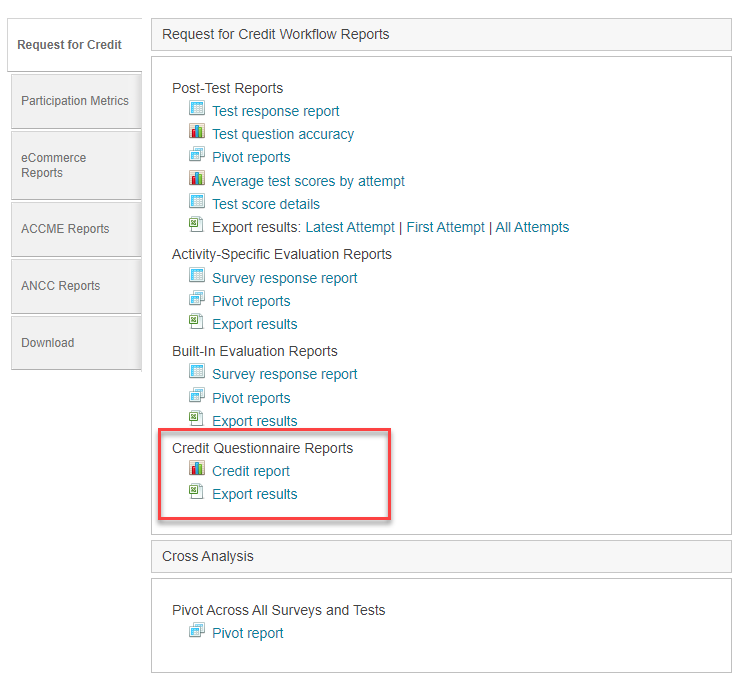Viewport: 743px width, 698px height.
Task: Open the Test question accuracy link
Action: pyautogui.click(x=283, y=135)
